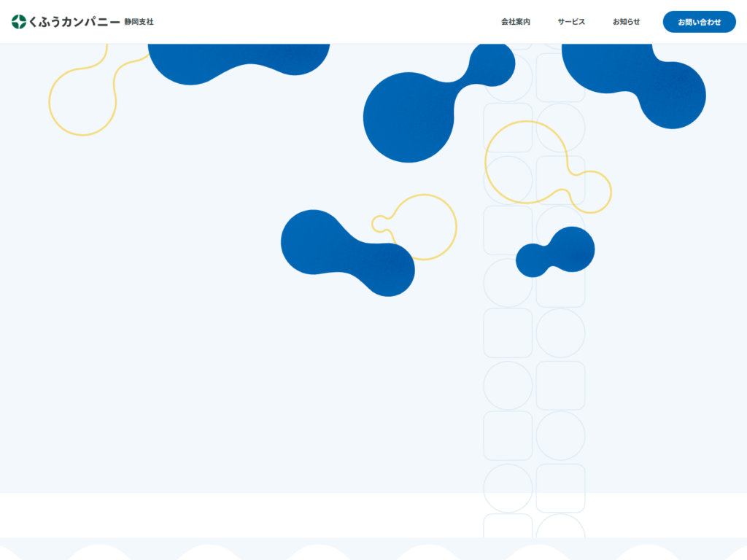747x560 pixels.
Task: Click the outlined shape grid in lower hero
Action: coord(534,386)
